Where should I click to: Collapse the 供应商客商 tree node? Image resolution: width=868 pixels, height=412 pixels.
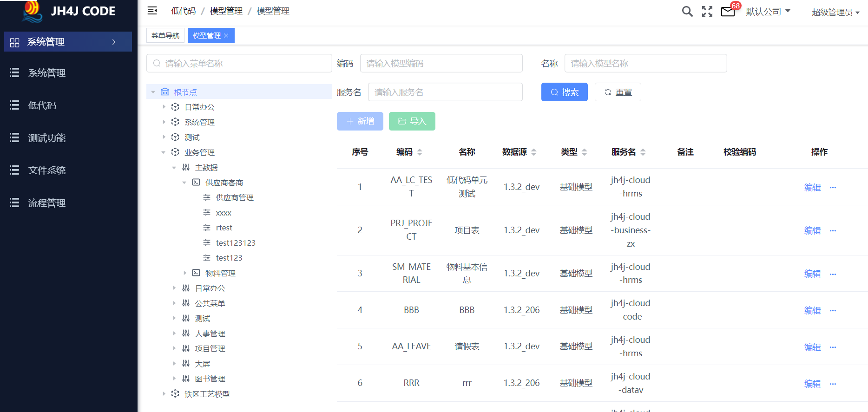[184, 183]
